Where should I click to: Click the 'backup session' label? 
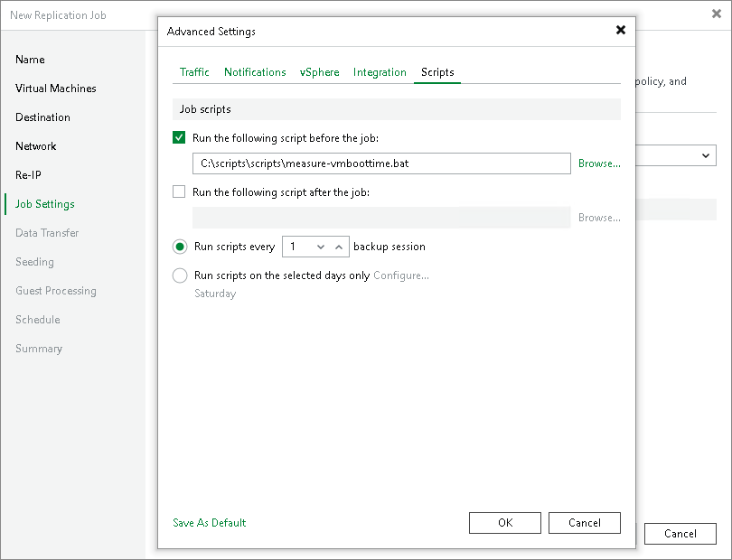[389, 247]
